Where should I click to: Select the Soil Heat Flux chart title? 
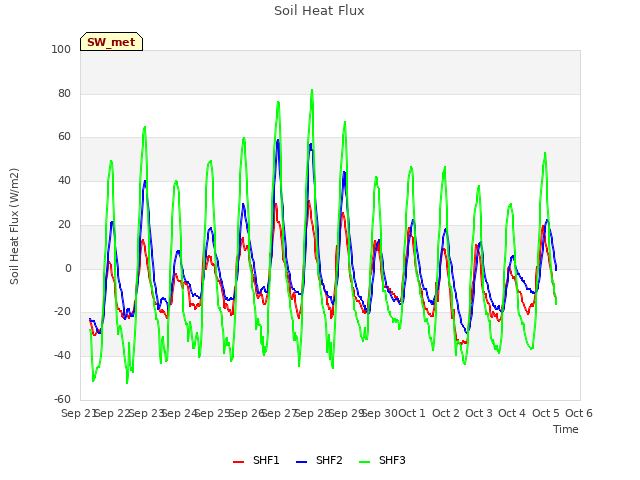click(319, 11)
